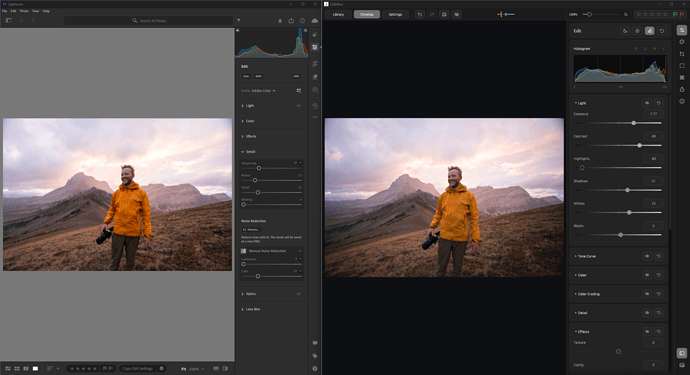
Task: Click the first rating star in right app
Action: click(639, 15)
